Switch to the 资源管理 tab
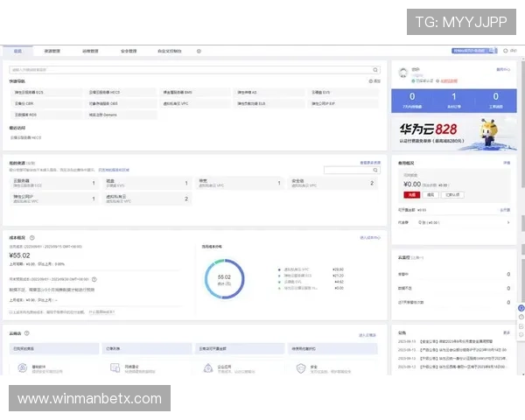The image size is (525, 420). pos(52,51)
